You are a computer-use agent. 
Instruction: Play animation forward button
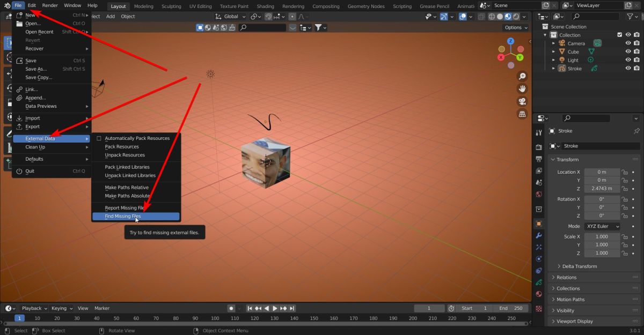(x=275, y=308)
